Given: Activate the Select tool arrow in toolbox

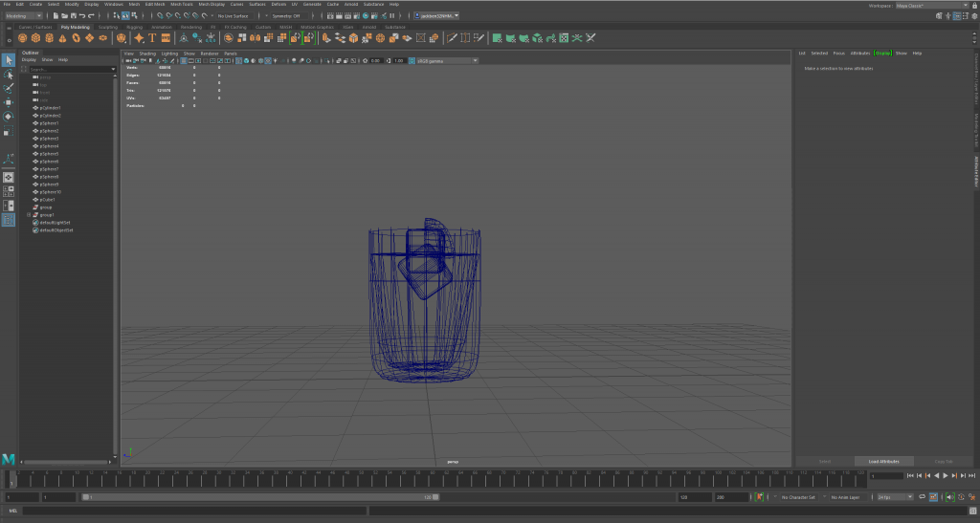Looking at the screenshot, I should coord(9,60).
